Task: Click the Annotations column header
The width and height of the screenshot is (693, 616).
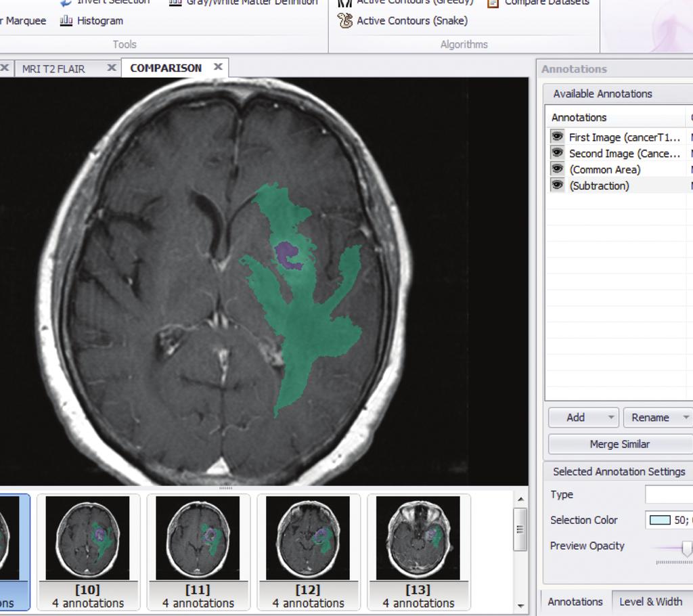Action: [x=614, y=117]
